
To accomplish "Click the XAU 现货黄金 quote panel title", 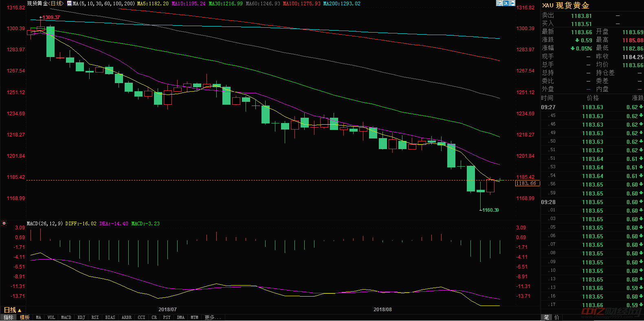I will 565,5.
